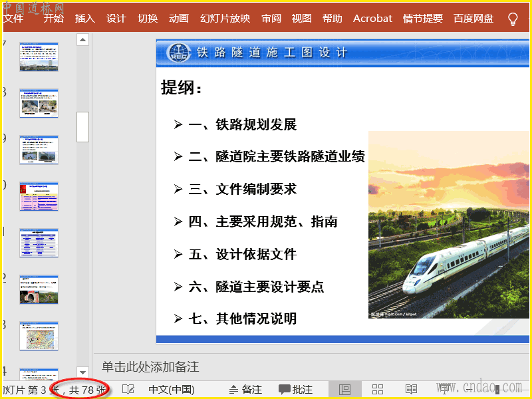Switch to Normal view icon
This screenshot has width=532, height=399.
pyautogui.click(x=344, y=390)
